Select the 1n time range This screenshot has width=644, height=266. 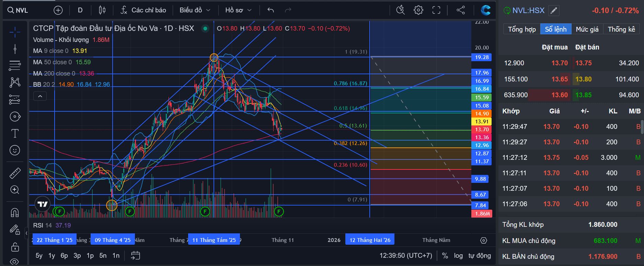(116, 256)
